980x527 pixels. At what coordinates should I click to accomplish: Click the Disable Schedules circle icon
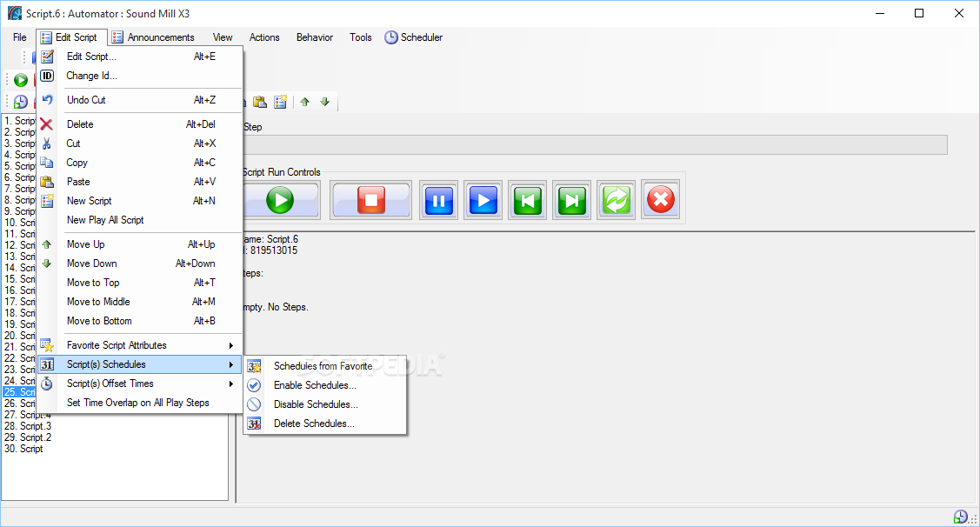pyautogui.click(x=255, y=404)
